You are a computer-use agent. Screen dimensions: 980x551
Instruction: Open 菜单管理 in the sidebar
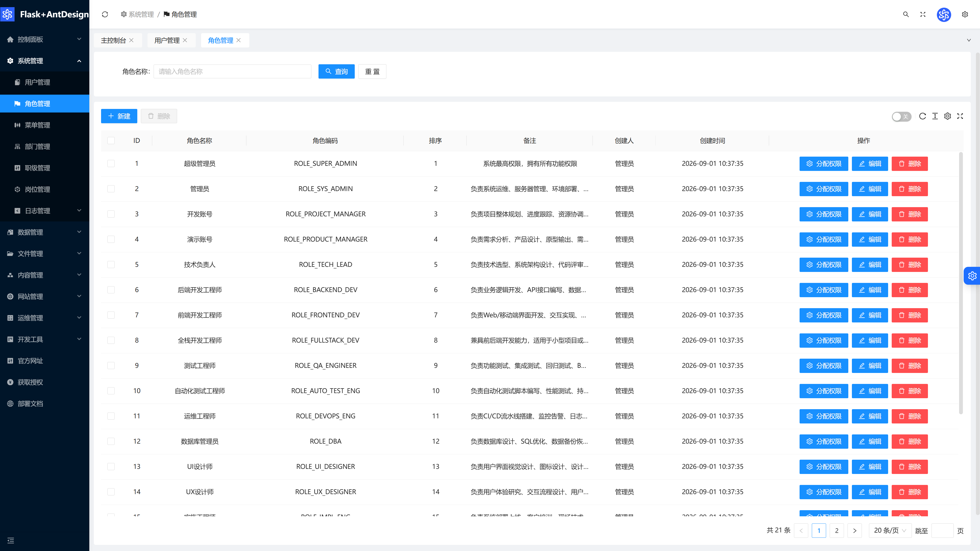(44, 125)
